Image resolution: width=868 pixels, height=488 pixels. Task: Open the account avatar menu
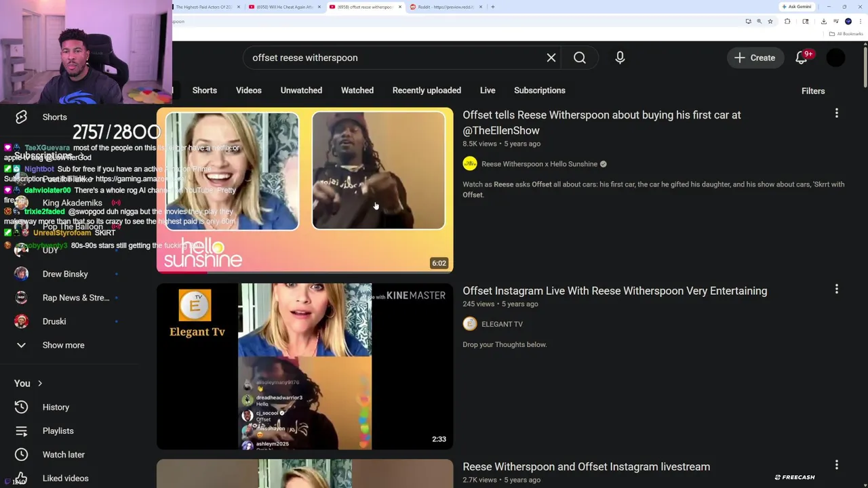pyautogui.click(x=835, y=58)
